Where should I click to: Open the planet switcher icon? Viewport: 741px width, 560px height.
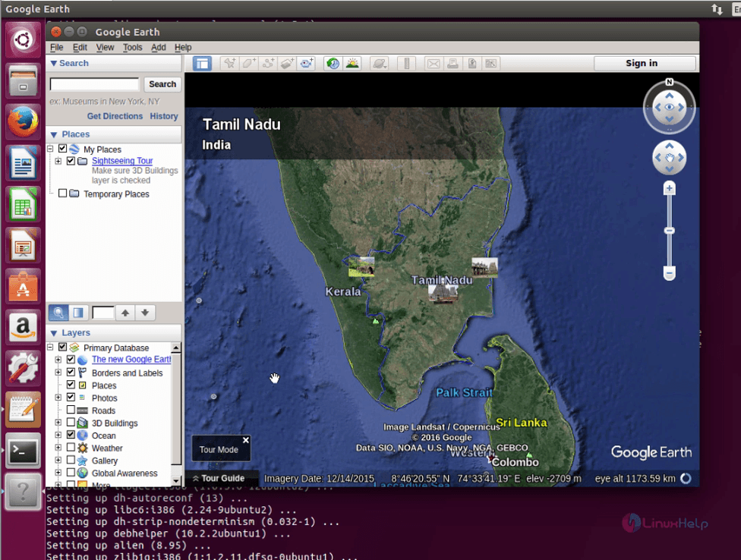tap(379, 64)
